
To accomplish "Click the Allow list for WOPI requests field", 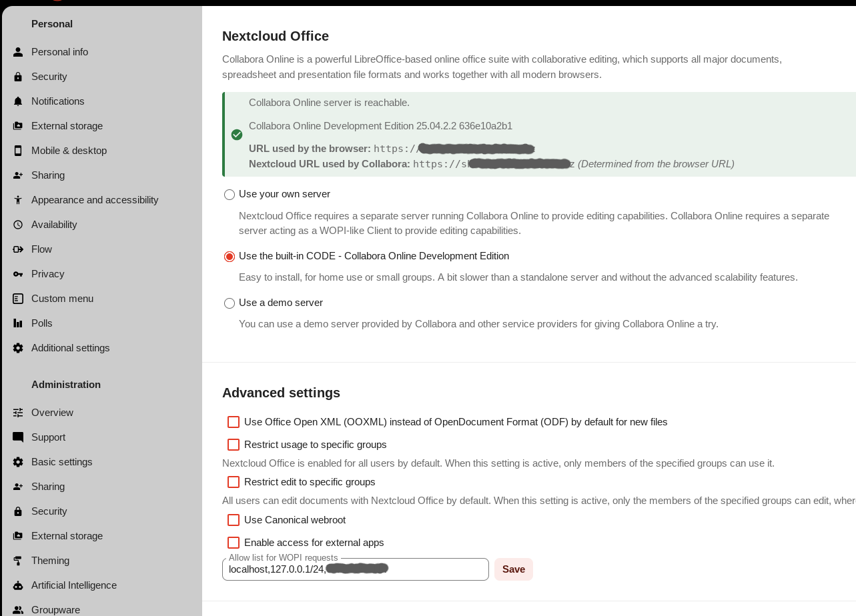I will pos(356,569).
